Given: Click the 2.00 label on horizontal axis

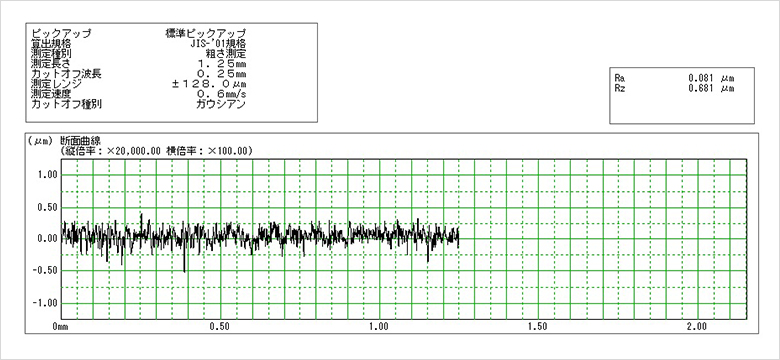Looking at the screenshot, I should [696, 327].
